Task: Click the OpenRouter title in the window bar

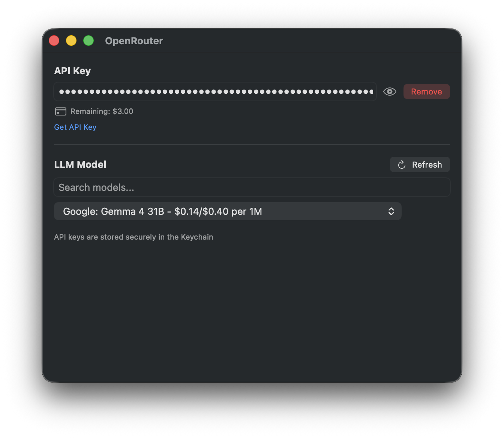Action: 134,40
